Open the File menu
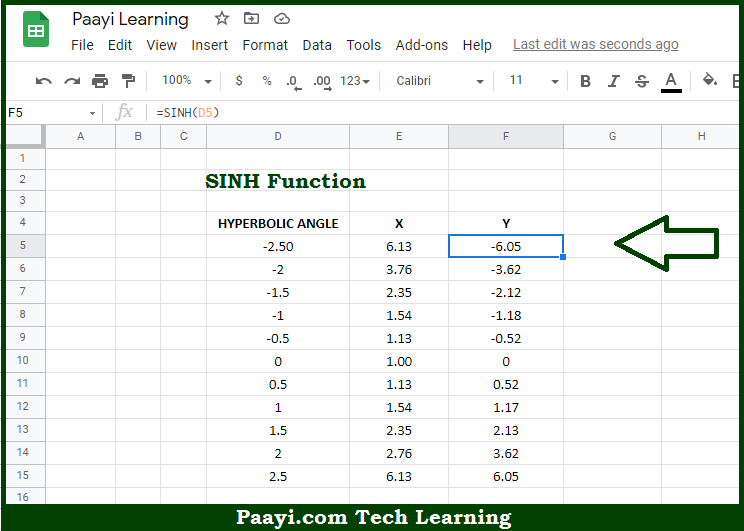 82,45
